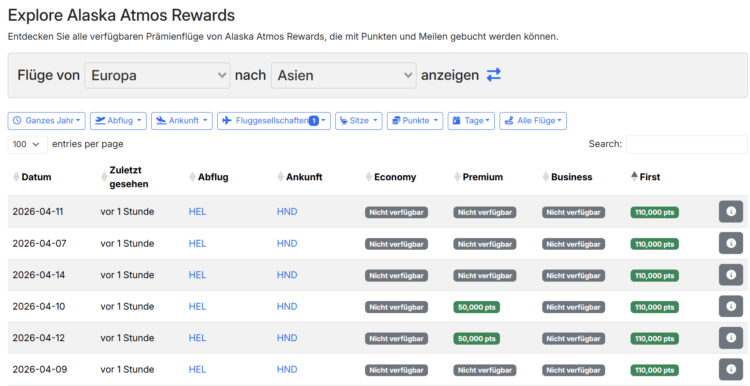The width and height of the screenshot is (750, 386).
Task: Select the date cell 2026-04-07
Action: click(39, 243)
